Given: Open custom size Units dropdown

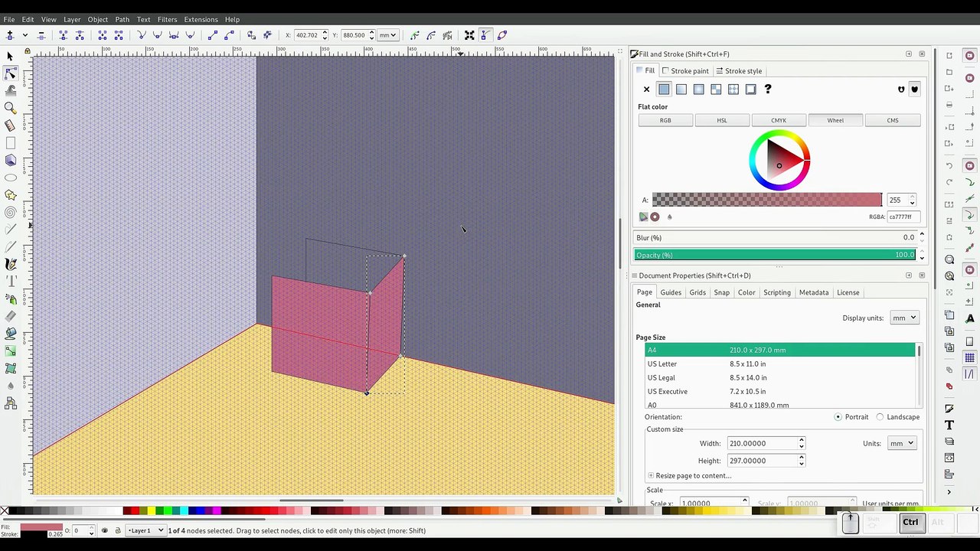Looking at the screenshot, I should click(901, 443).
